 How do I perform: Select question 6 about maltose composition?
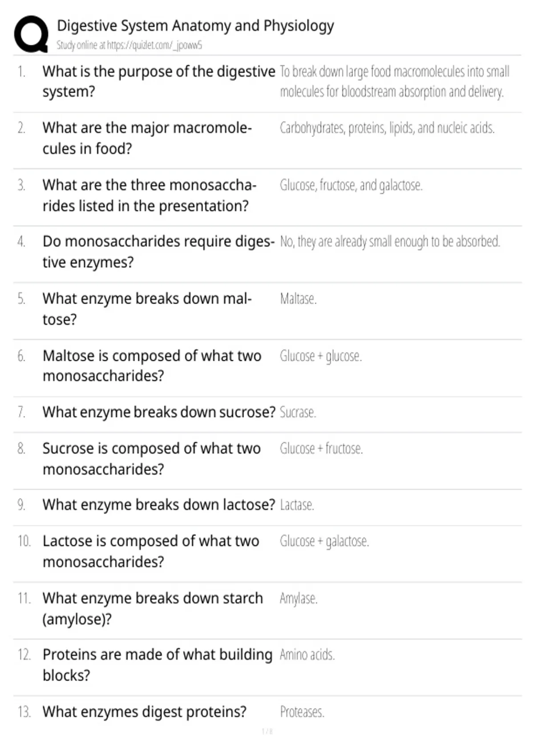(152, 366)
